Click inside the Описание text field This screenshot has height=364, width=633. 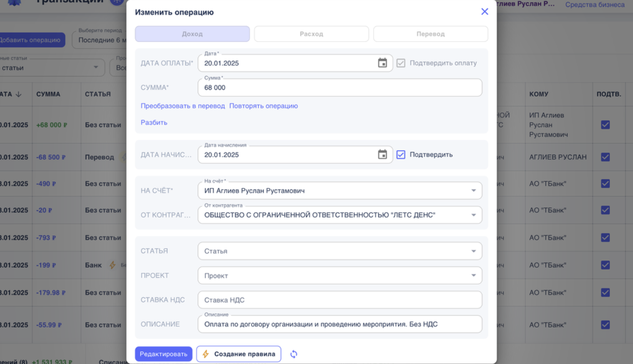point(339,324)
